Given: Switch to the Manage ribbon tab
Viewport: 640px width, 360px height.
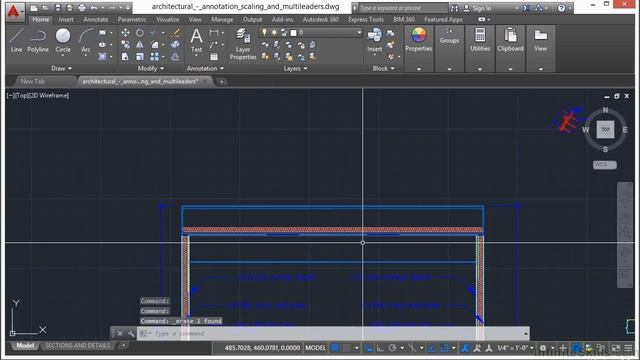Looking at the screenshot, I should [x=222, y=19].
